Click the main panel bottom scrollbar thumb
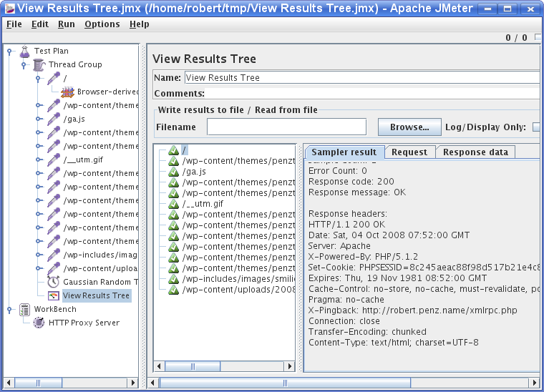 tap(285, 383)
